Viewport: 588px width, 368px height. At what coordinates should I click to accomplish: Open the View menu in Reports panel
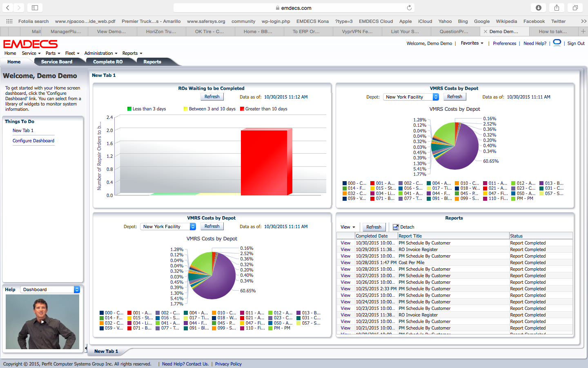pyautogui.click(x=347, y=227)
